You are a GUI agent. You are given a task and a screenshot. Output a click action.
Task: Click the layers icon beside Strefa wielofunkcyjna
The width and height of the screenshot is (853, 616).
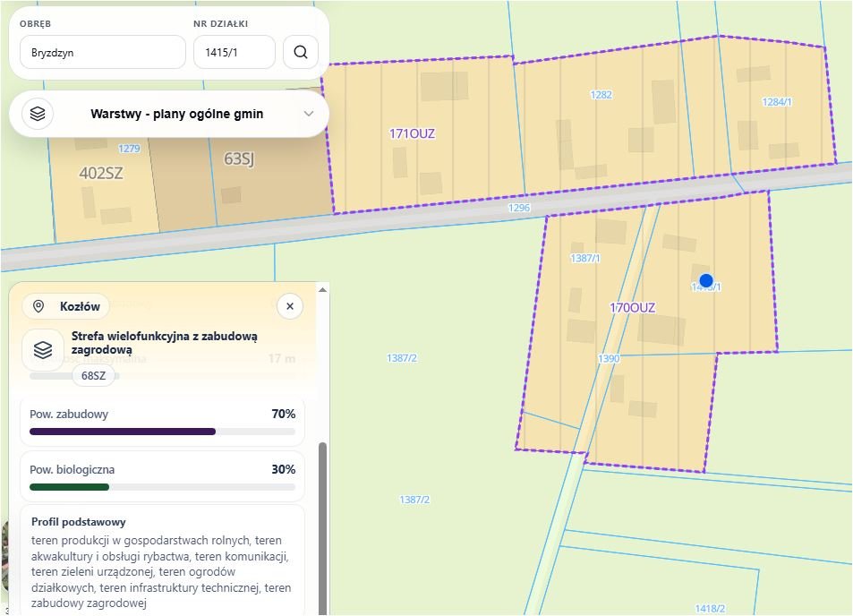pos(43,350)
